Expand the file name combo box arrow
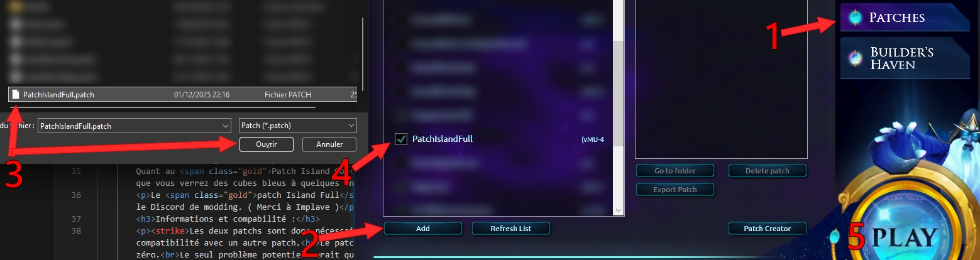Viewport: 980px width, 260px height. [225, 126]
